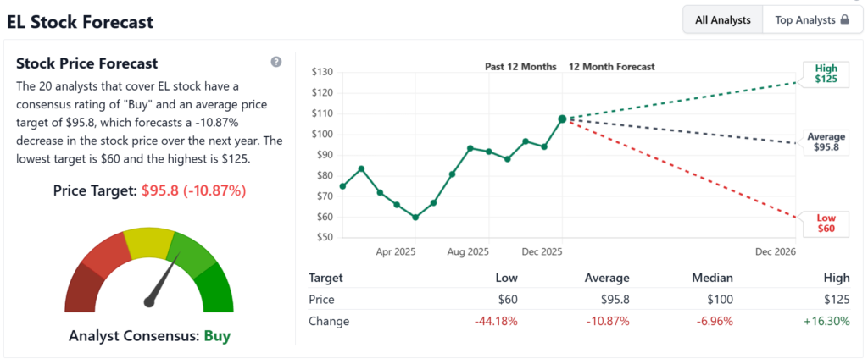Switch to the Top Analysts tab
This screenshot has height=364, width=868.
[804, 20]
